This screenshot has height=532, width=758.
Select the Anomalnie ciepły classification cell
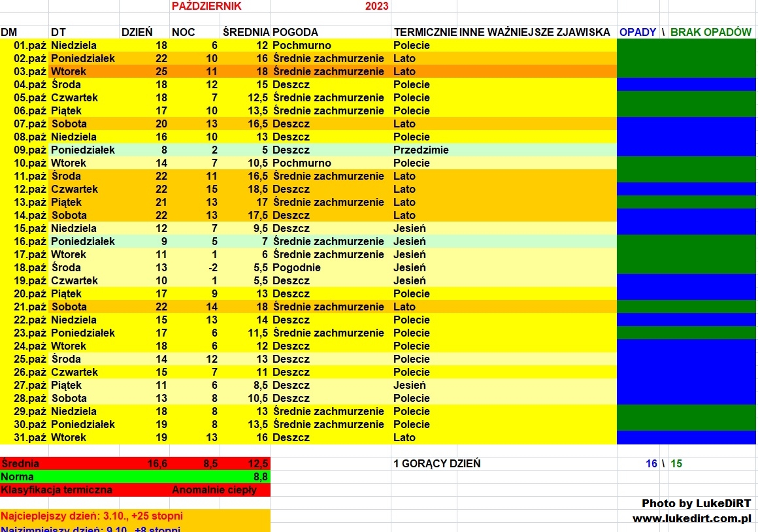214,490
